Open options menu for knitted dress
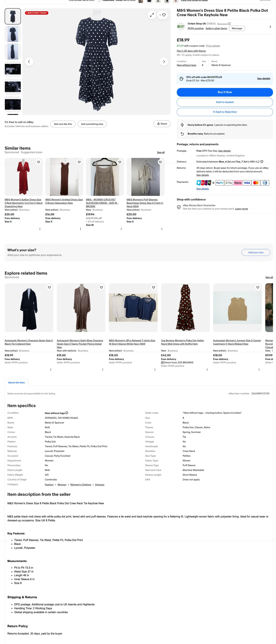The image size is (276, 644). point(81,229)
